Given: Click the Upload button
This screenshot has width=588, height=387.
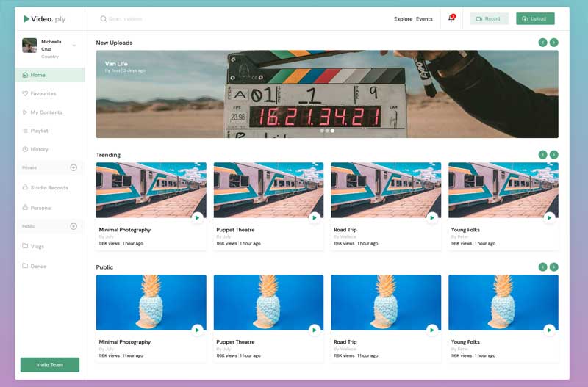Looking at the screenshot, I should click(535, 19).
